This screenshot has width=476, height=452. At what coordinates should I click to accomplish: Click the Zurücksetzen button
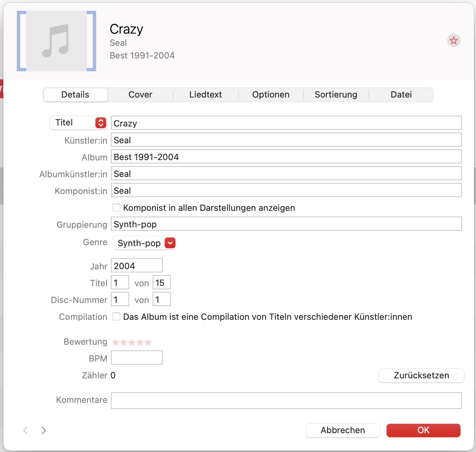point(422,375)
